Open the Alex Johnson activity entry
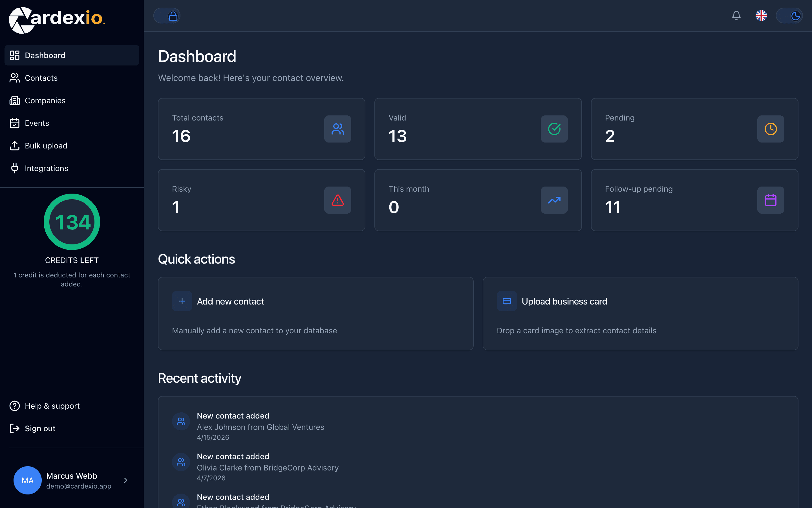 coord(478,426)
